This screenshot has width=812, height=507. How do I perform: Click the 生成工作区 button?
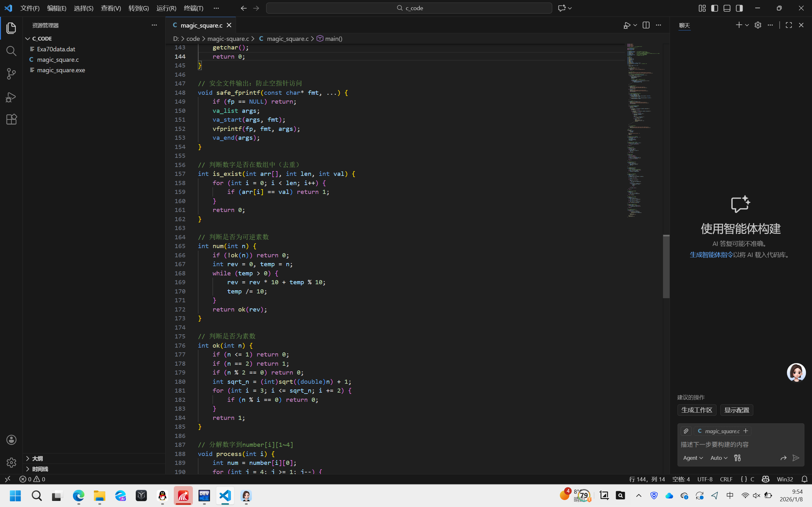[697, 410]
